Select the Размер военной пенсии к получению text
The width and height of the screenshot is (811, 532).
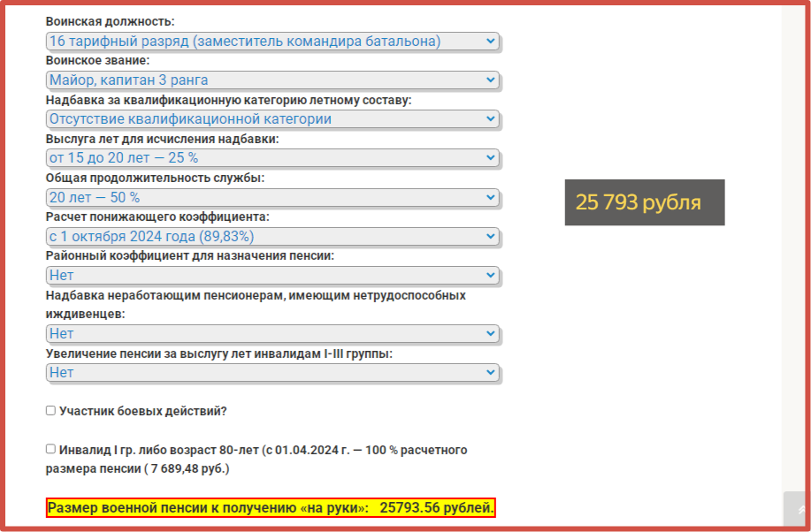point(271,508)
